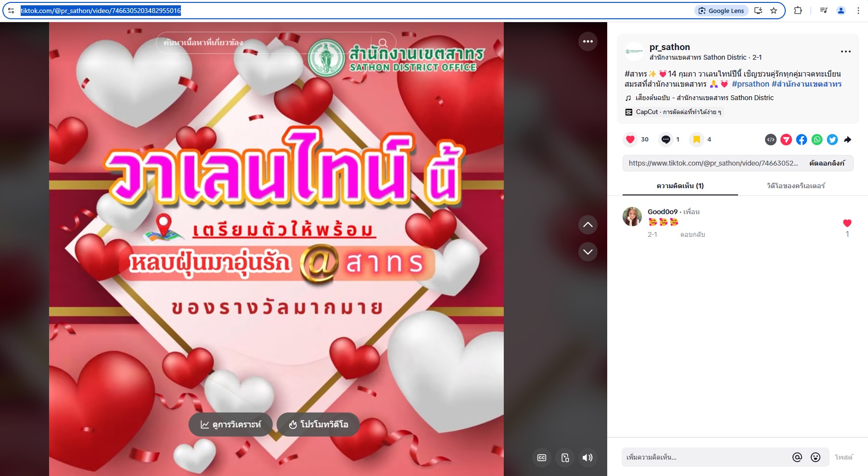868x476 pixels.
Task: Go to next video with down chevron
Action: 588,252
